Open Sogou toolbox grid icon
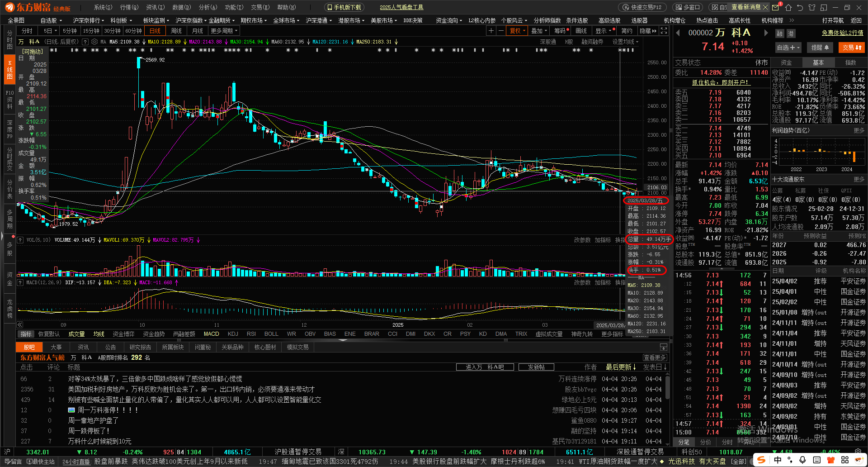868x467 pixels. [x=845, y=460]
